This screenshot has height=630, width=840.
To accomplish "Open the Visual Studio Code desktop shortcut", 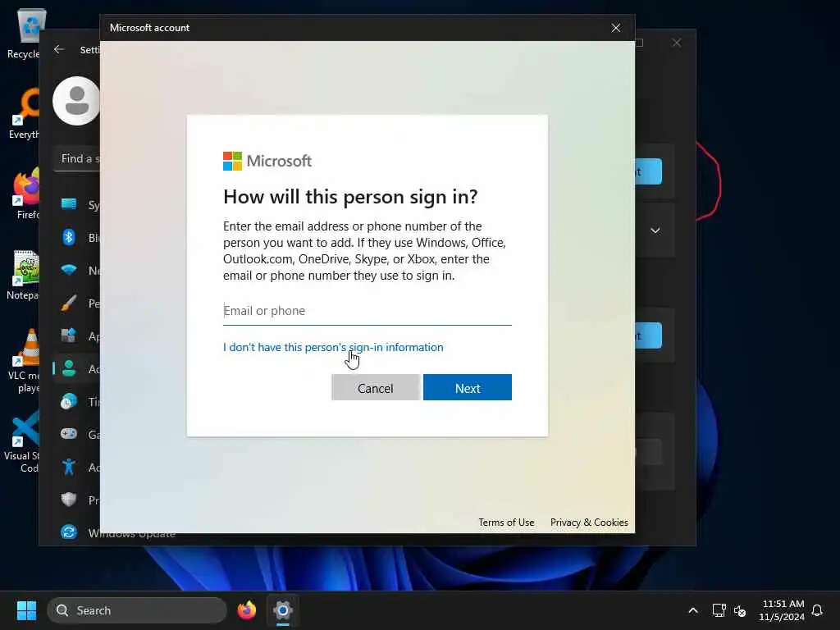I will coord(24,441).
